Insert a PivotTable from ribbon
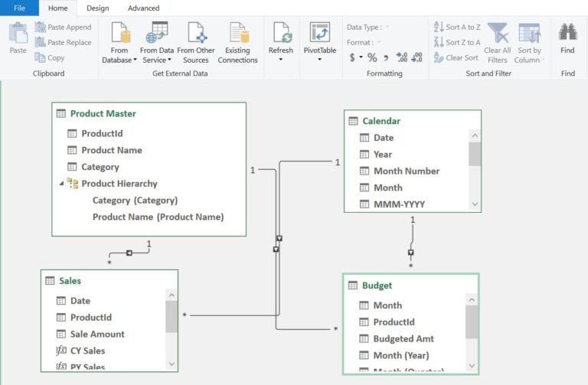This screenshot has height=385, width=588. (x=320, y=34)
